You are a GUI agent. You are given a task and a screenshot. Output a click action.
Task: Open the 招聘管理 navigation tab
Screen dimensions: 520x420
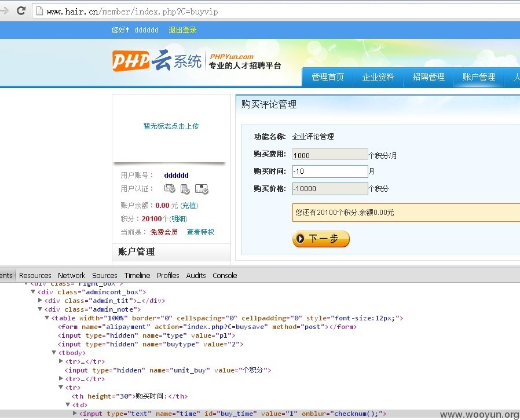click(x=428, y=77)
